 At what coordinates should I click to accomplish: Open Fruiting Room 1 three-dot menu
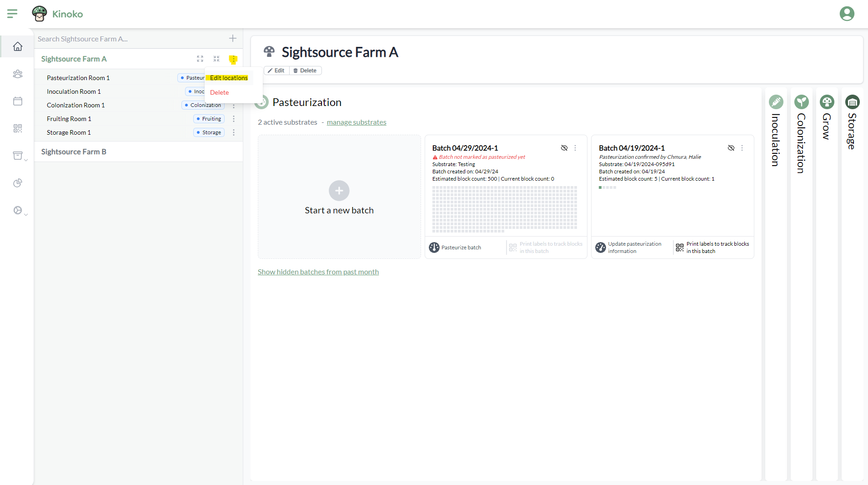pos(234,119)
